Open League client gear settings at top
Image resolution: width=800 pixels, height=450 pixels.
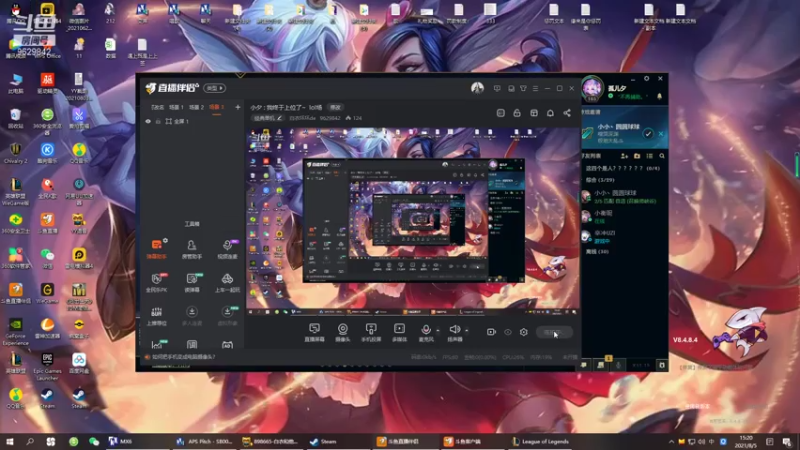(x=646, y=79)
